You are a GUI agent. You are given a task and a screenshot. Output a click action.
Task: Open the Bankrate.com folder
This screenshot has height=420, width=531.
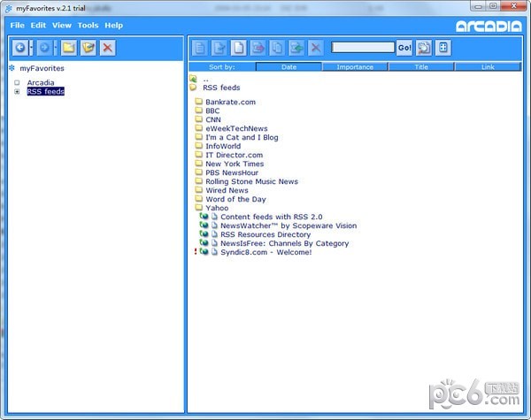coord(231,102)
